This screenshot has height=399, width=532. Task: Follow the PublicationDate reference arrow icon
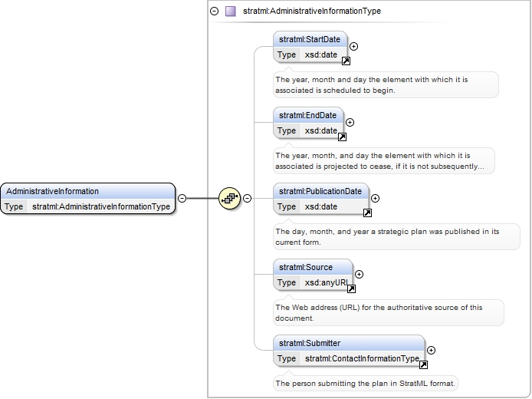[367, 213]
